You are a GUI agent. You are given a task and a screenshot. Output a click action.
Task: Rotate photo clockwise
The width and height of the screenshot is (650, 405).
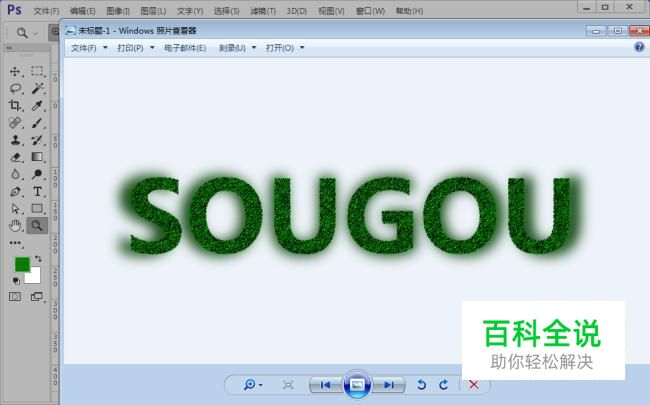pyautogui.click(x=444, y=385)
